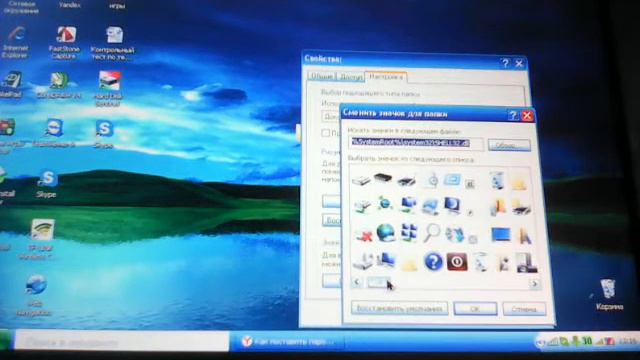
Task: Select the blue question mark help icon
Action: [433, 261]
